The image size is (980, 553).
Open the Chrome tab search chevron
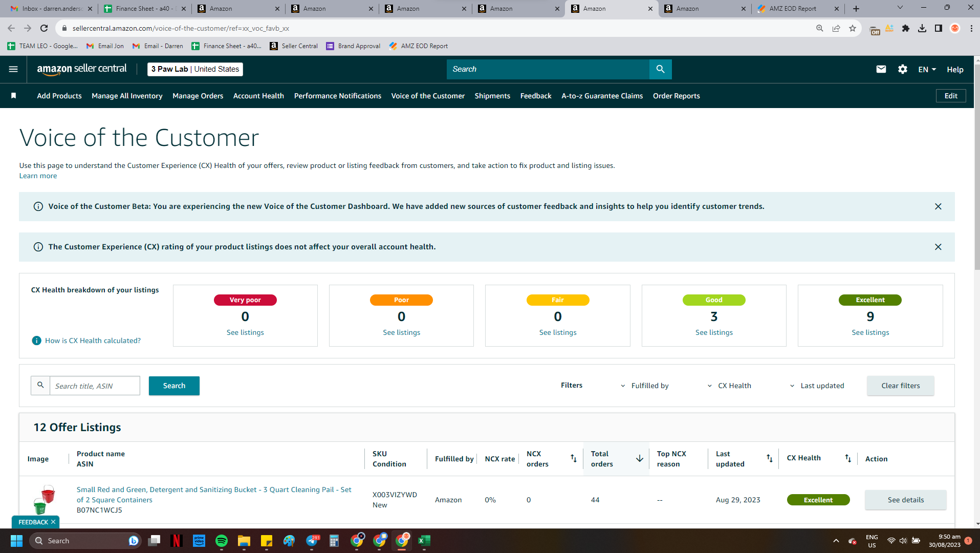click(x=900, y=8)
